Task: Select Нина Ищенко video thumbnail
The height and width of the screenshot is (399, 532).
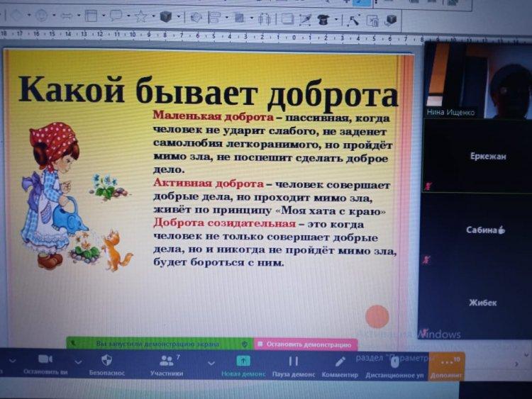Action: 477,80
